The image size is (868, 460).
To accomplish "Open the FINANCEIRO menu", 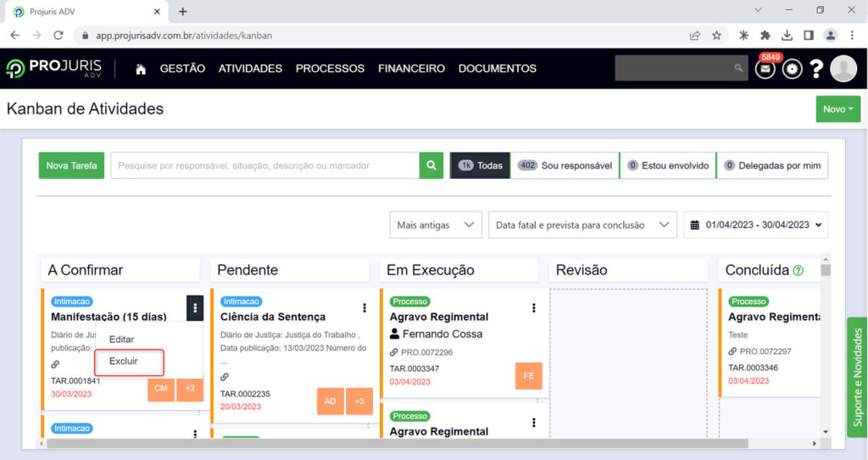I will (411, 69).
